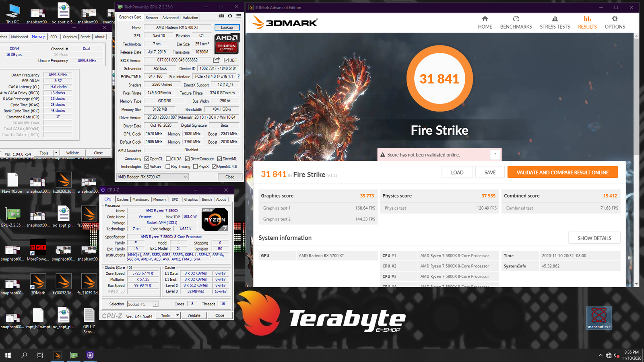Expand the AMD Radeon RX 5700 XT dropdown

click(x=186, y=177)
